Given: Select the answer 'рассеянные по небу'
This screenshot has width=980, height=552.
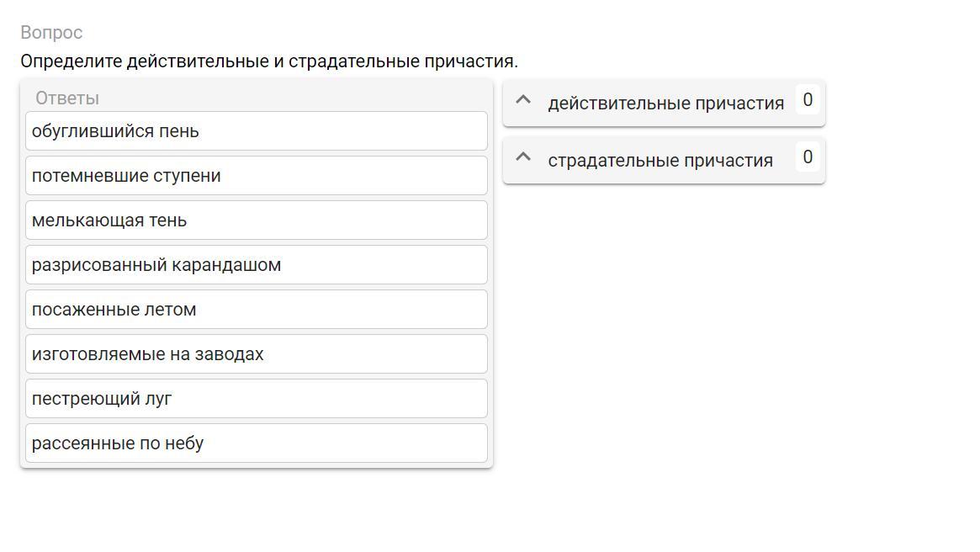Looking at the screenshot, I should coord(256,443).
